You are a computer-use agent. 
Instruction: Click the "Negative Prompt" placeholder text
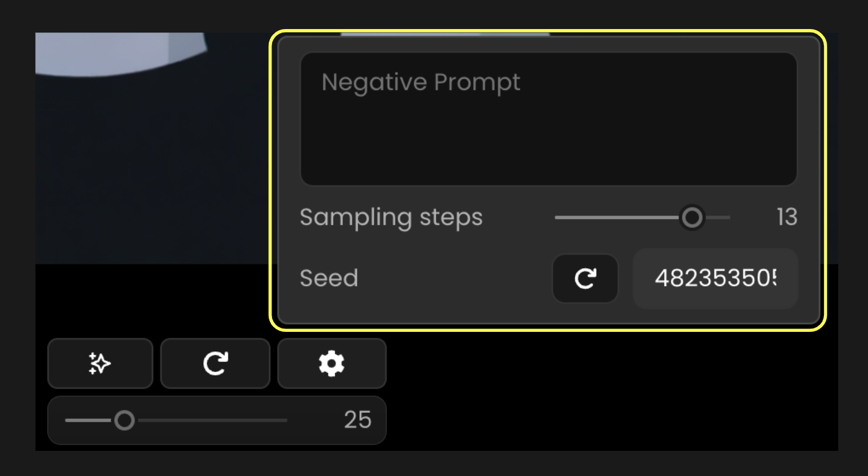tap(421, 82)
